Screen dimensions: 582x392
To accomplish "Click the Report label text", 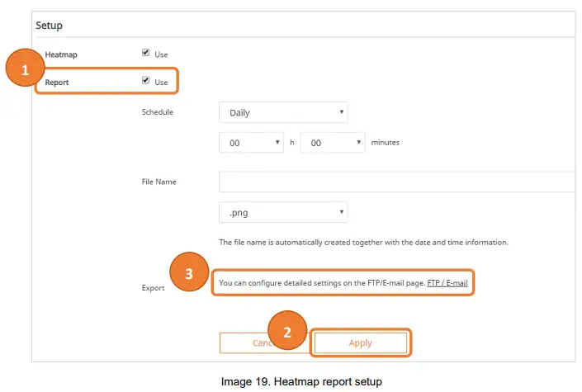I will 58,82.
